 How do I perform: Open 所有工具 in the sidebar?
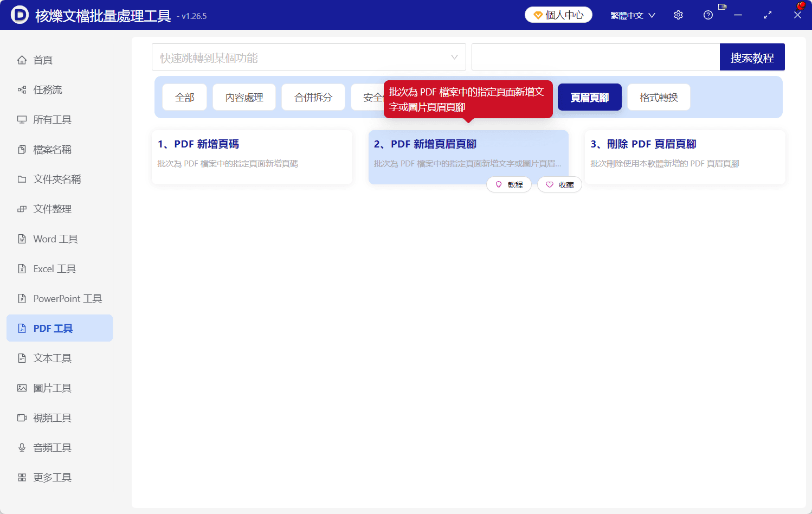coord(60,120)
